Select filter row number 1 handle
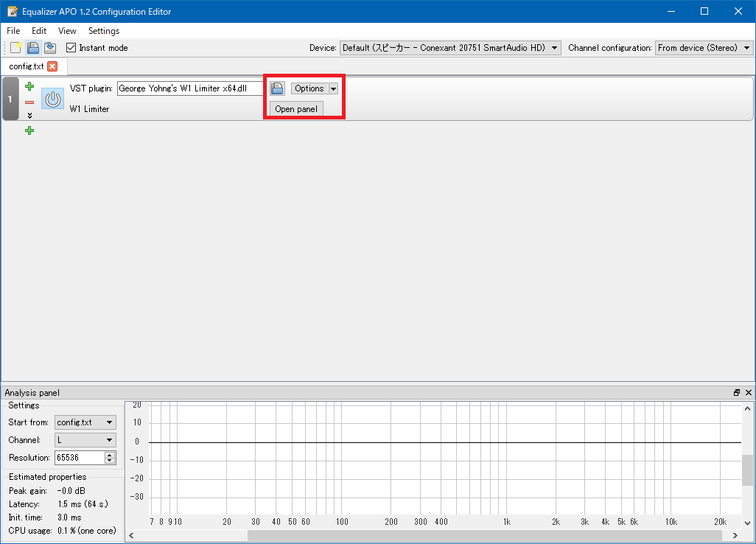 (10, 99)
